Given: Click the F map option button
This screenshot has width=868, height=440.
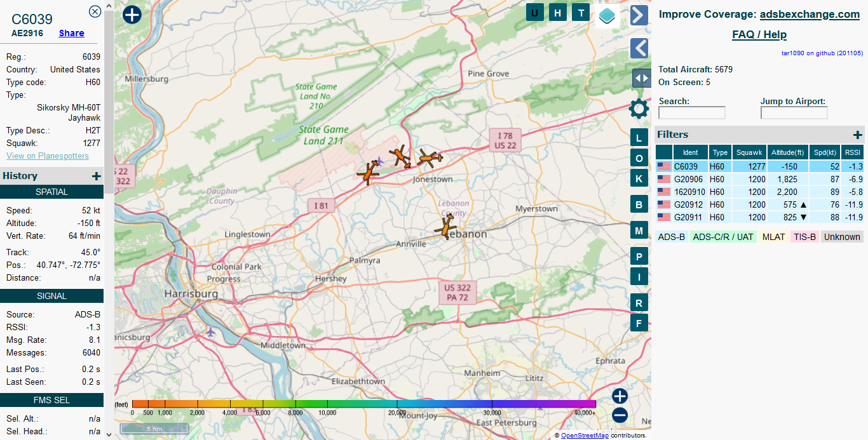Looking at the screenshot, I should pyautogui.click(x=639, y=323).
